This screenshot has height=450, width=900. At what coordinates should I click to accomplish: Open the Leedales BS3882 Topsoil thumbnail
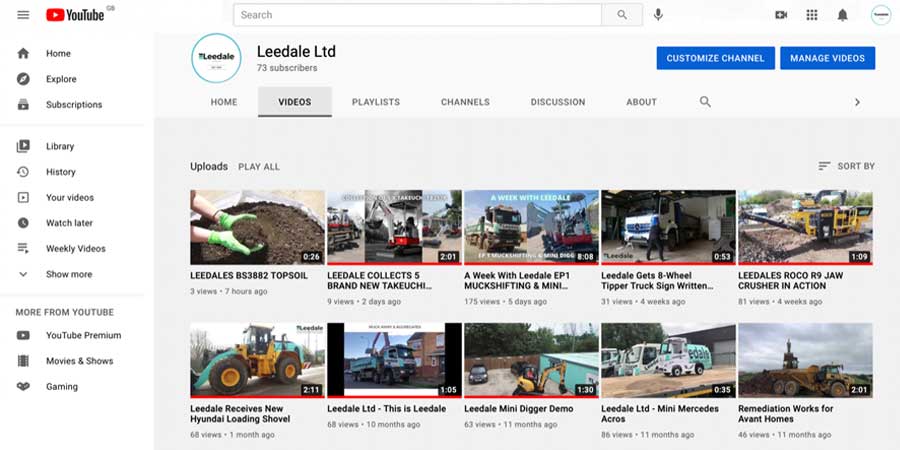257,227
